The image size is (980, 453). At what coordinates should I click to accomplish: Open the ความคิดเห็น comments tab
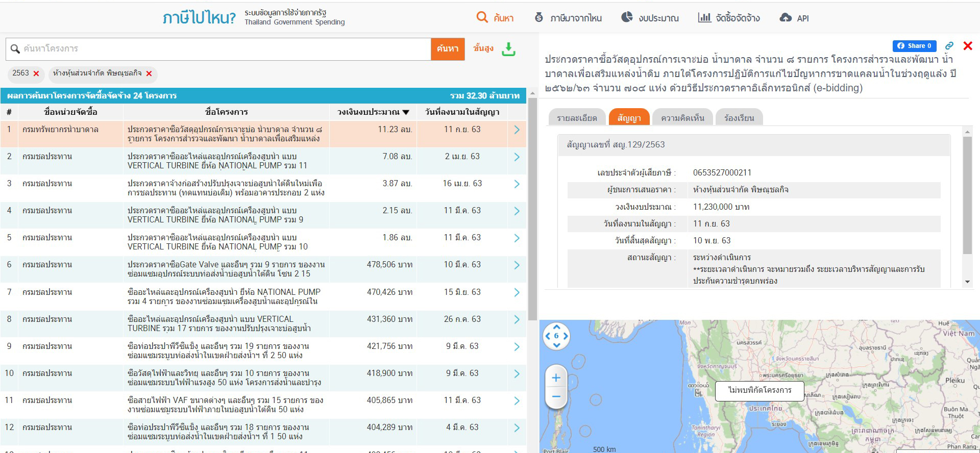click(682, 118)
